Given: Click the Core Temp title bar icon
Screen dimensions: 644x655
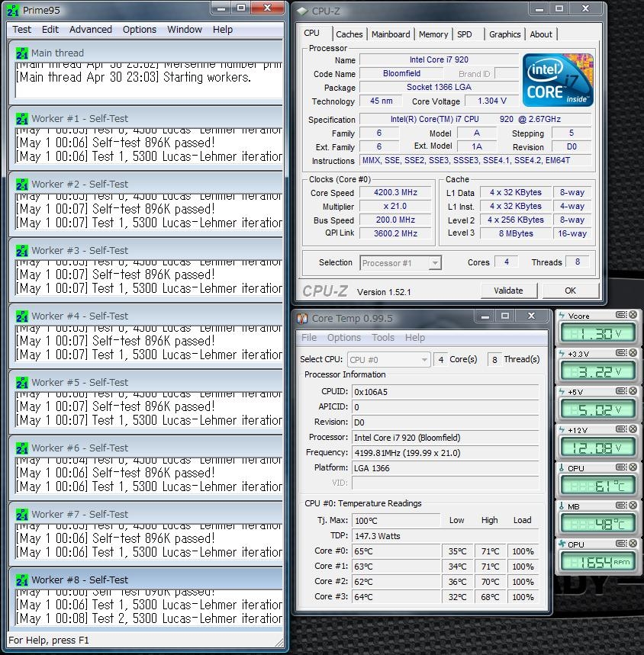Looking at the screenshot, I should tap(303, 319).
